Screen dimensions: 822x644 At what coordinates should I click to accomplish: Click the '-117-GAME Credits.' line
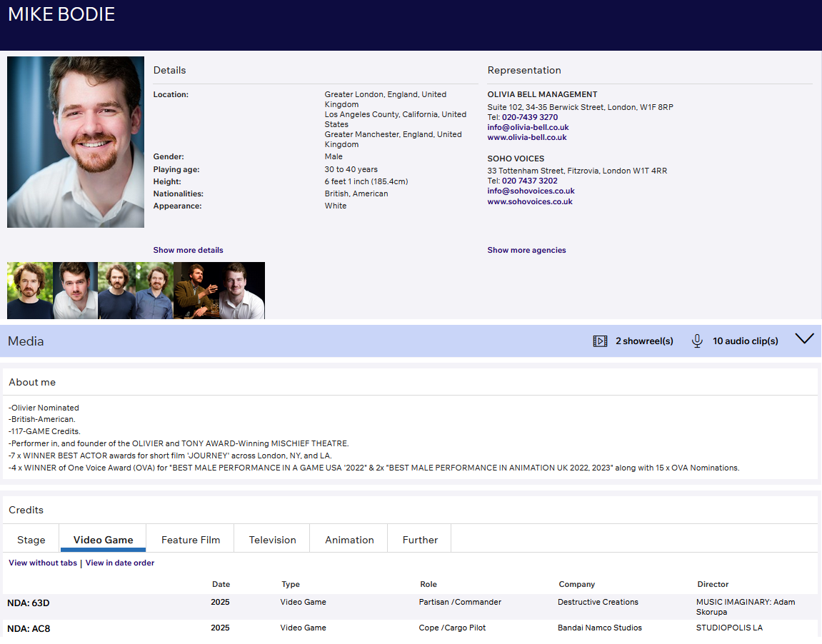click(x=44, y=431)
